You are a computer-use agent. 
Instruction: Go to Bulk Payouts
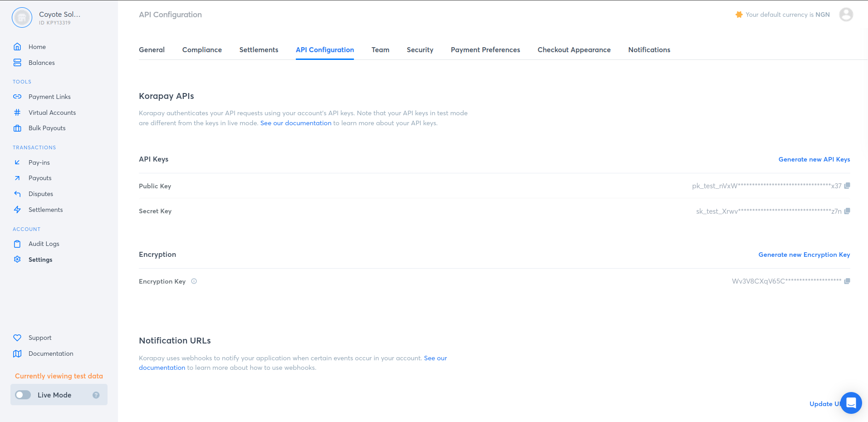[47, 128]
